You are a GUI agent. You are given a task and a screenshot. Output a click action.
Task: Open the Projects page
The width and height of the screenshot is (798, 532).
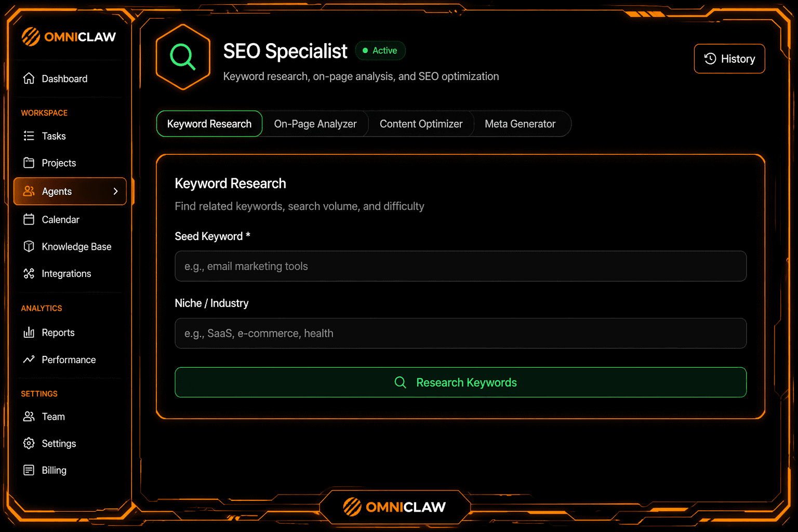(70, 163)
